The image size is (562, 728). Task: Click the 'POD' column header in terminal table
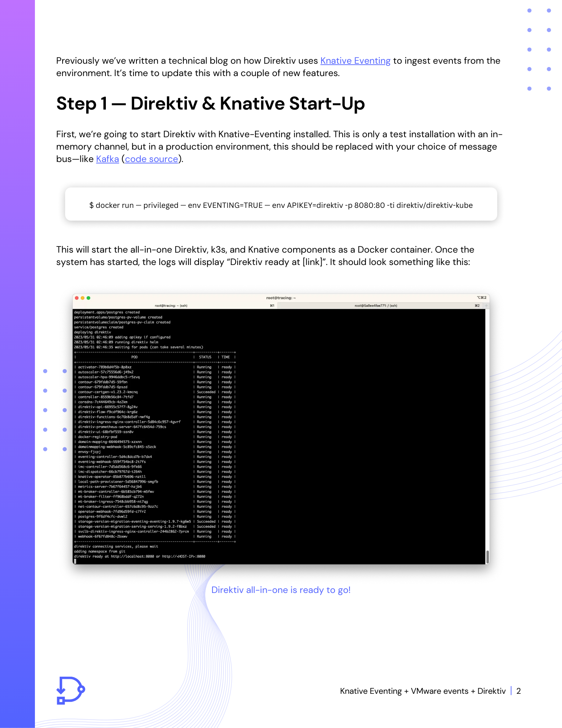point(134,357)
